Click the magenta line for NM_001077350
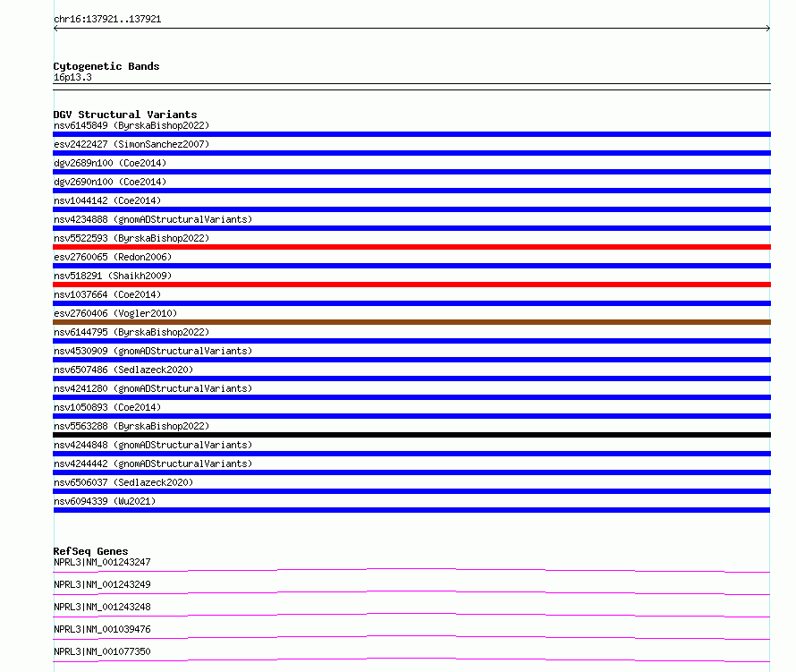Image resolution: width=796 pixels, height=672 pixels. click(x=411, y=659)
